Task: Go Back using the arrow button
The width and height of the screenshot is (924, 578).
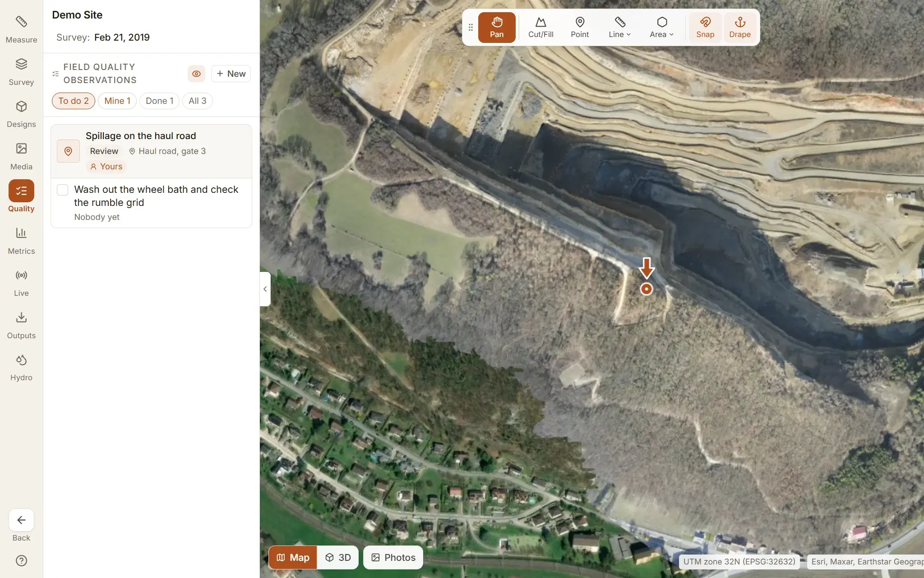Action: pyautogui.click(x=21, y=520)
